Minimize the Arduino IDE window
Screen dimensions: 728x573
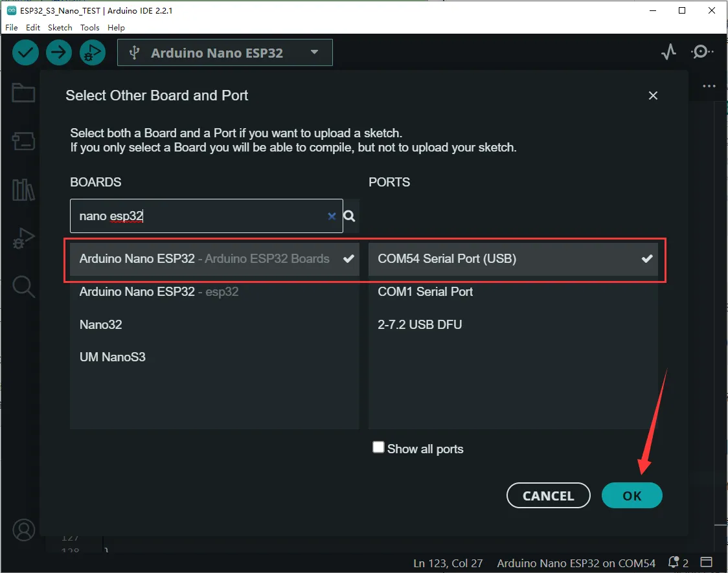(x=653, y=10)
